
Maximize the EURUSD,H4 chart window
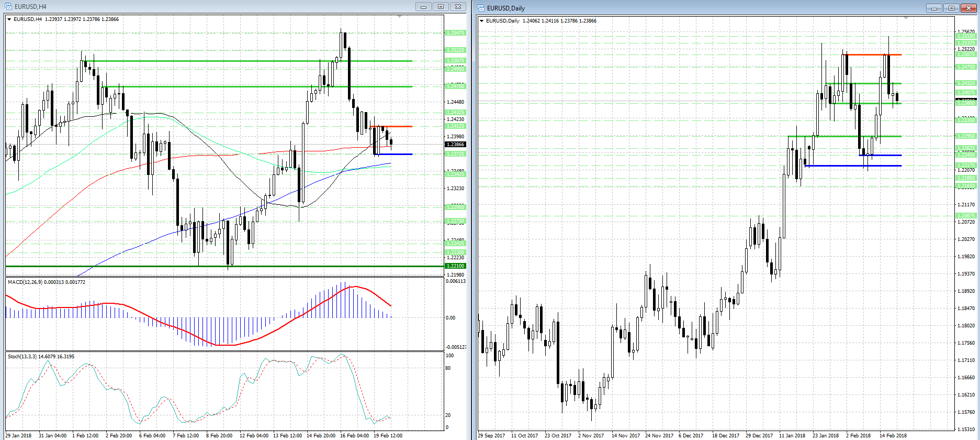(441, 6)
